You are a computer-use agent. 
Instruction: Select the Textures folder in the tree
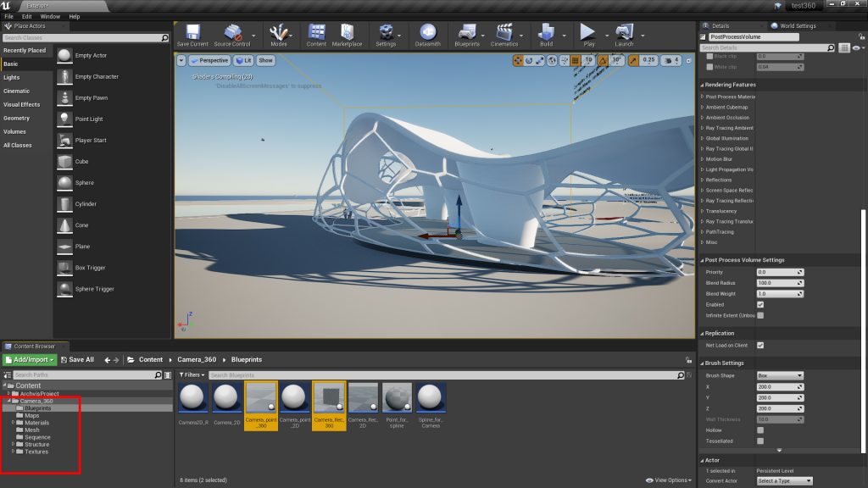(36, 452)
